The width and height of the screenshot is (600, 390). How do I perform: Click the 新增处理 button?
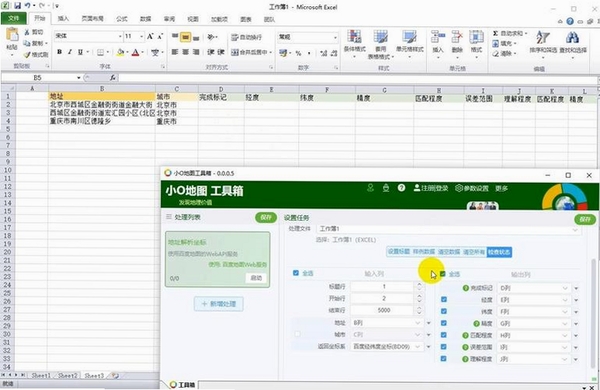(x=218, y=304)
